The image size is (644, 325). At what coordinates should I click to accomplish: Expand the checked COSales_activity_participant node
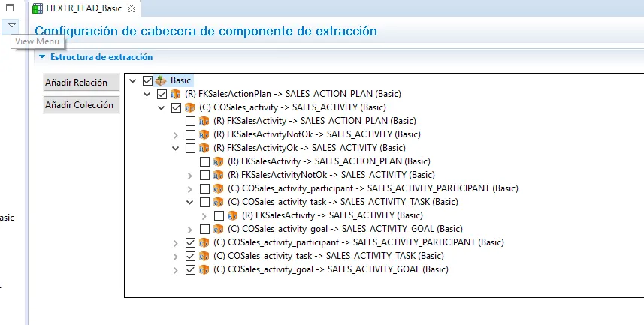point(175,243)
